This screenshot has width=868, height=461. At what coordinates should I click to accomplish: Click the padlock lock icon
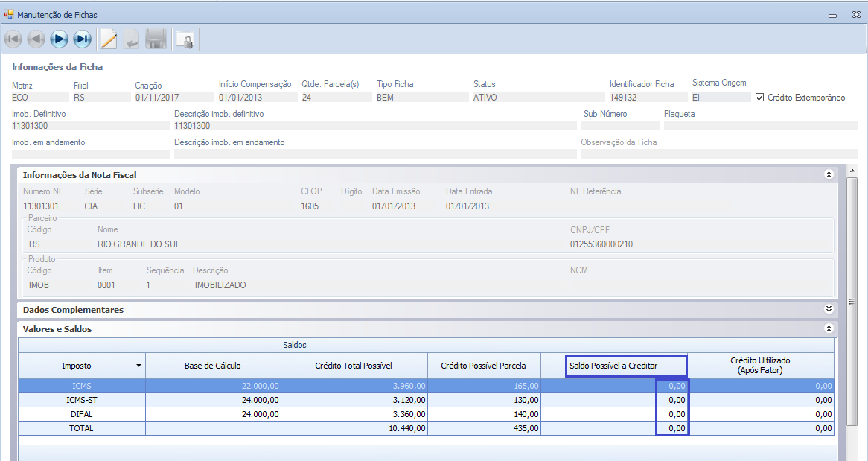[x=184, y=39]
